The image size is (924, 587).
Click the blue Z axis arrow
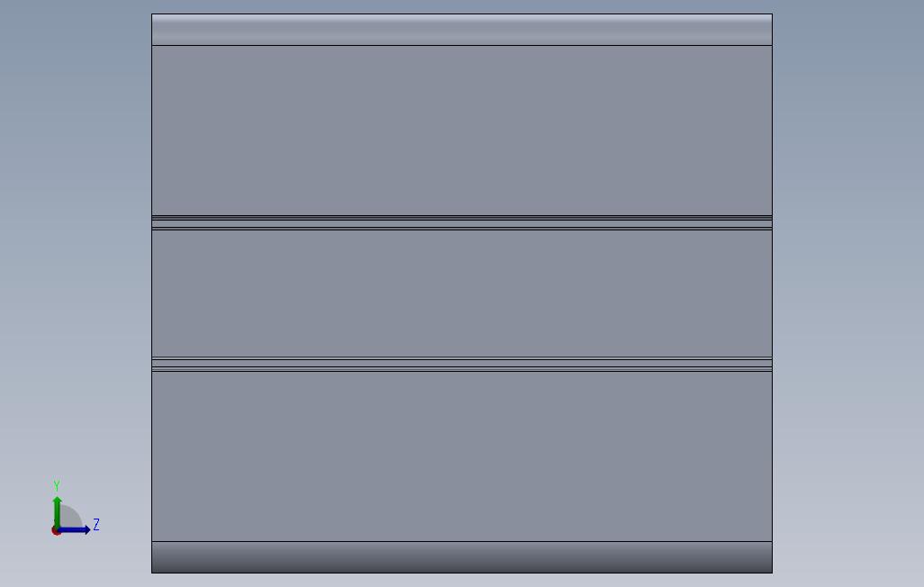[x=75, y=529]
